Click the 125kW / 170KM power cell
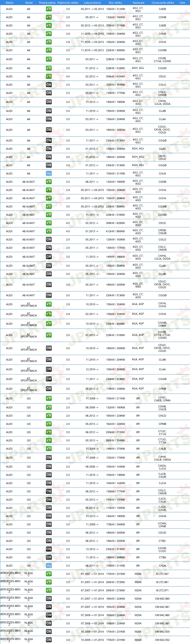 click(115, 458)
